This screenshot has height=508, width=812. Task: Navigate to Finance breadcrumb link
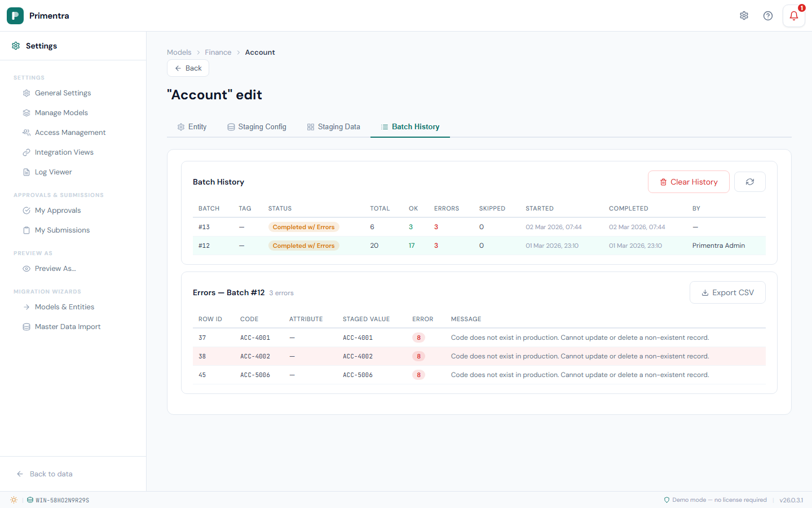click(218, 52)
